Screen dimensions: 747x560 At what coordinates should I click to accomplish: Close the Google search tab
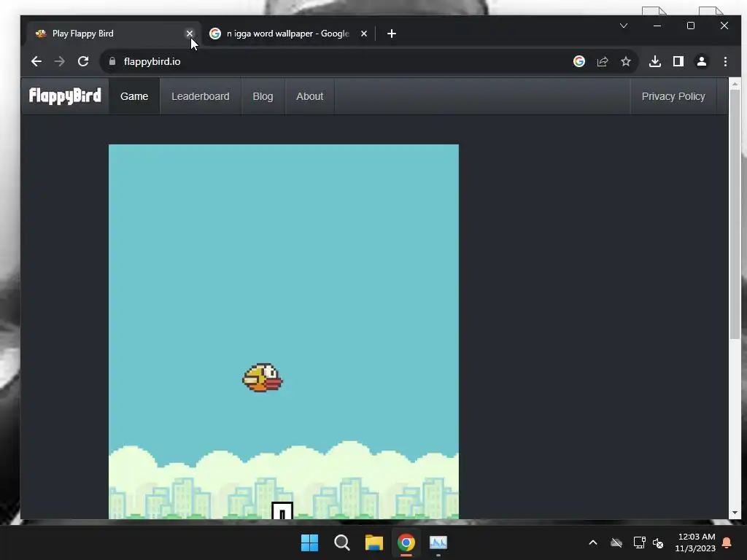click(364, 34)
